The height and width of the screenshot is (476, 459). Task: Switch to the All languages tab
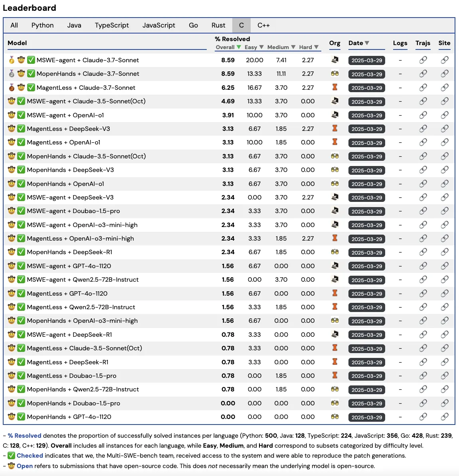pyautogui.click(x=14, y=25)
